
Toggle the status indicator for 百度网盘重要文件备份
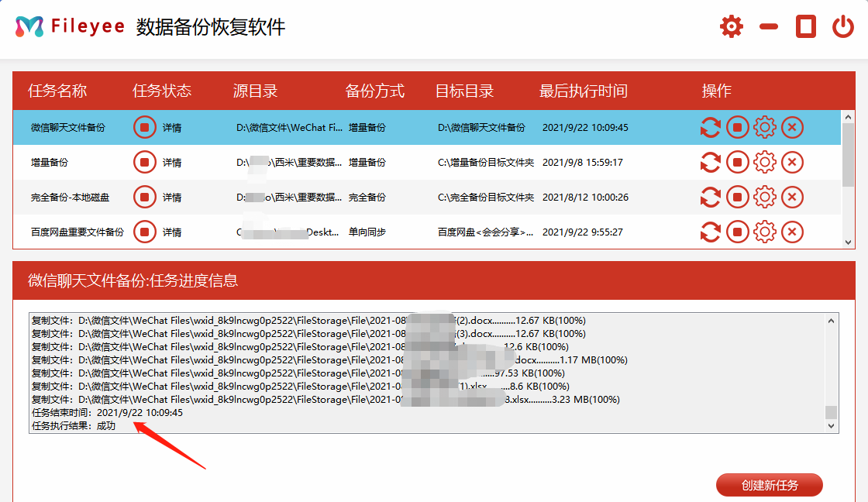(145, 232)
